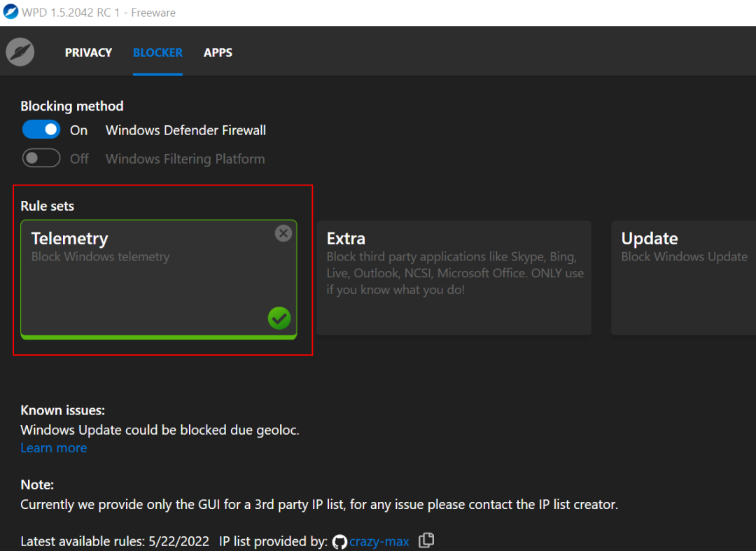Image resolution: width=756 pixels, height=551 pixels.
Task: Remove Telemetry rule set with X icon
Action: click(283, 233)
